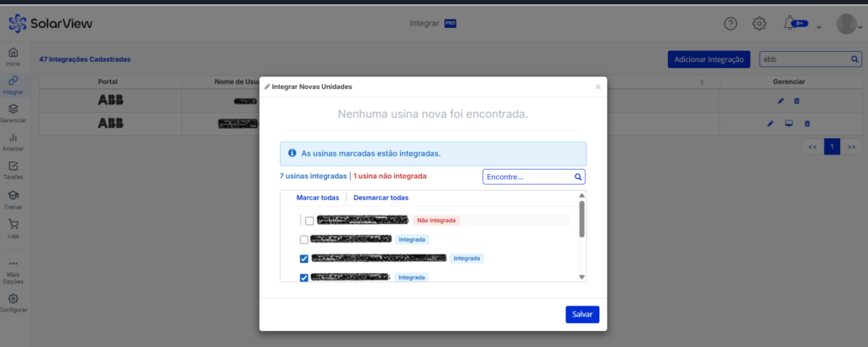868x347 pixels.
Task: Click the Gerenciar sidebar icon
Action: click(13, 109)
